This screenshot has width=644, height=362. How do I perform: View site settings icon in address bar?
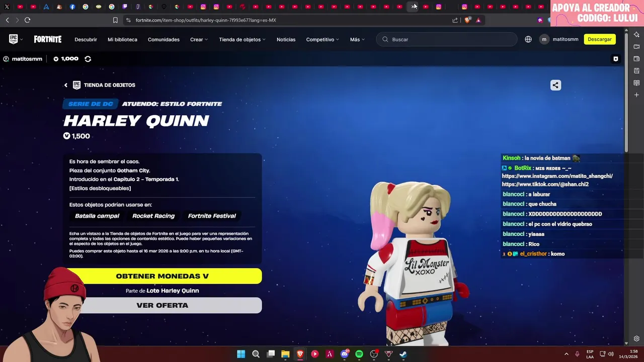(128, 20)
